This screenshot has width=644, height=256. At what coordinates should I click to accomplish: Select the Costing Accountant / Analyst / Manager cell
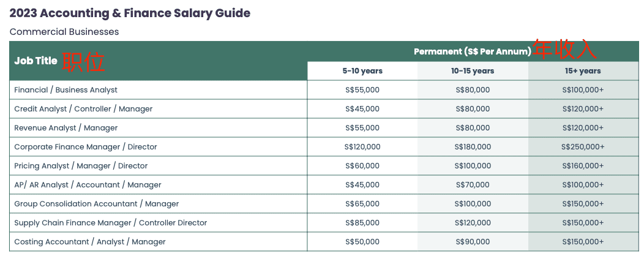90,242
